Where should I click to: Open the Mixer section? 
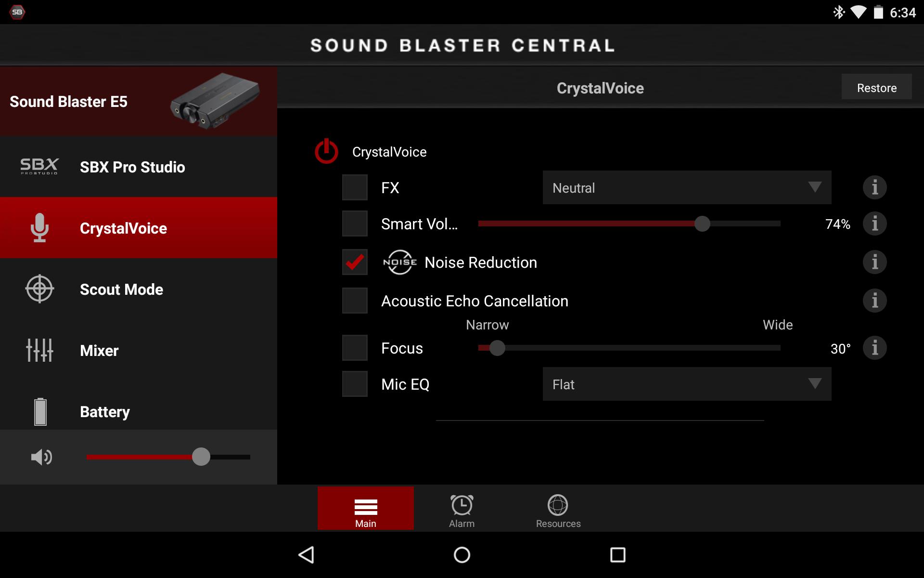139,350
